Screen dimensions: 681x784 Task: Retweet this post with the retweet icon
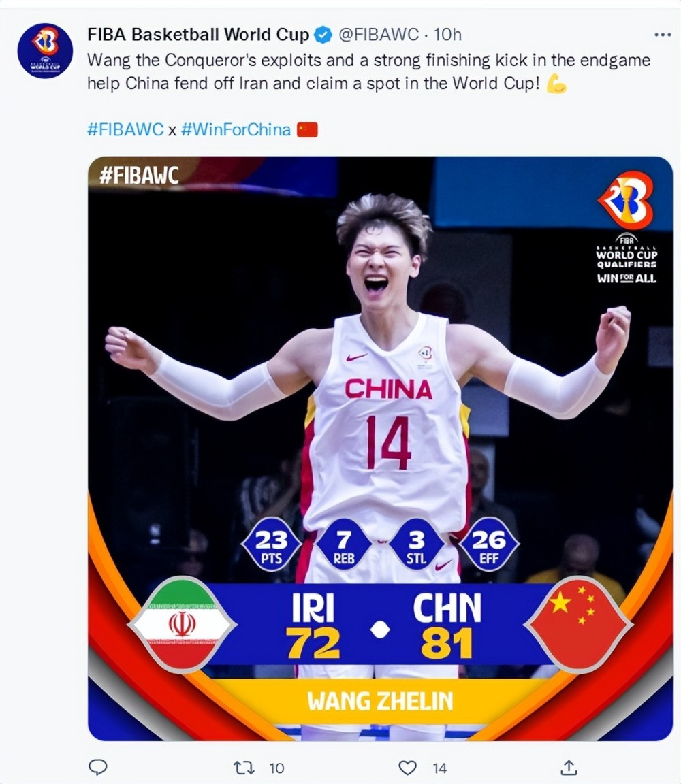pos(244,767)
